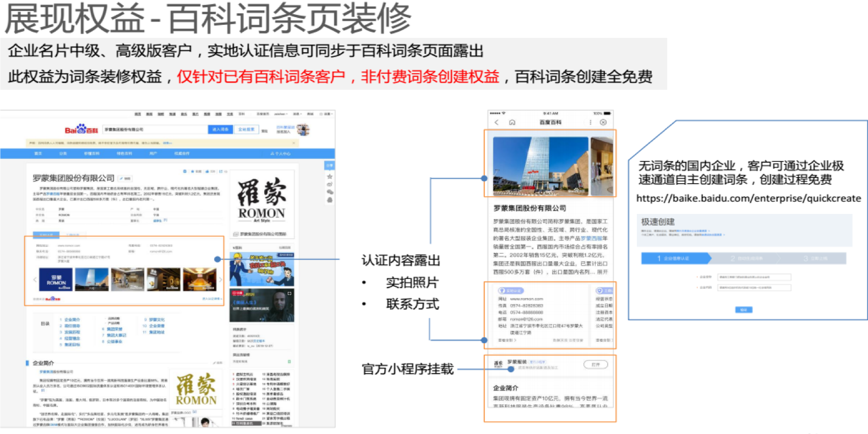868x434 pixels.
Task: Click the blue ROMON logo thumbnail in the carousel
Action: pyautogui.click(x=56, y=279)
